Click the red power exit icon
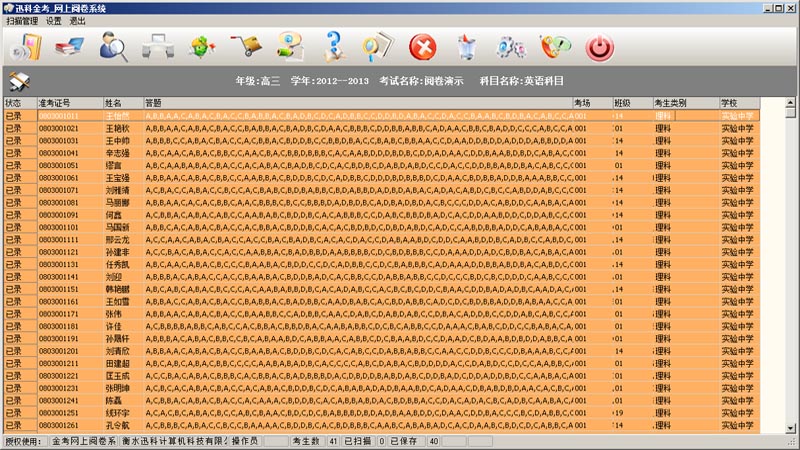Viewport: 800px width, 450px height. coord(598,47)
